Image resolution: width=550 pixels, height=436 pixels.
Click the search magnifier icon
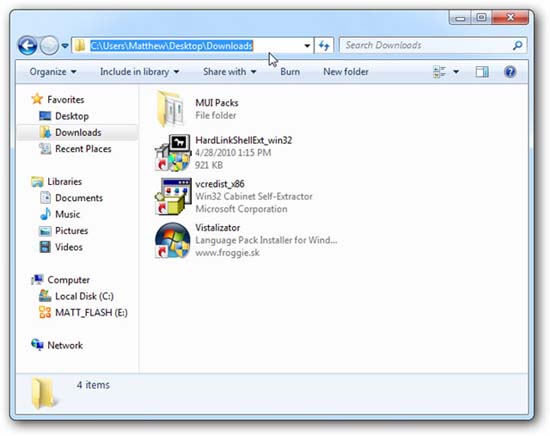(517, 46)
